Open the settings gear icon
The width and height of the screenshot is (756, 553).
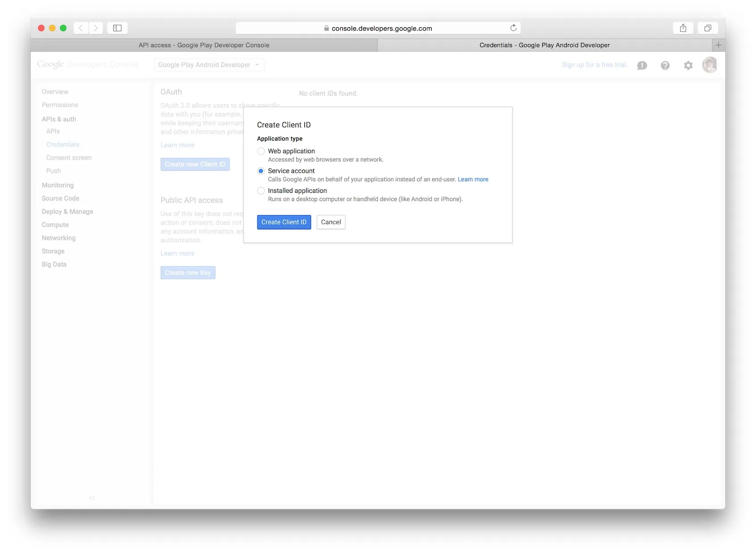point(688,65)
